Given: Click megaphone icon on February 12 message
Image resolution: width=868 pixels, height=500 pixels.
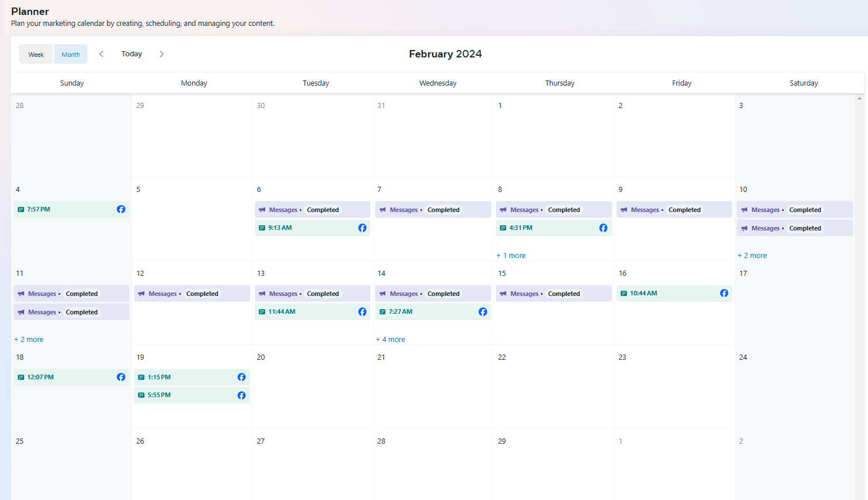Looking at the screenshot, I should pos(142,294).
